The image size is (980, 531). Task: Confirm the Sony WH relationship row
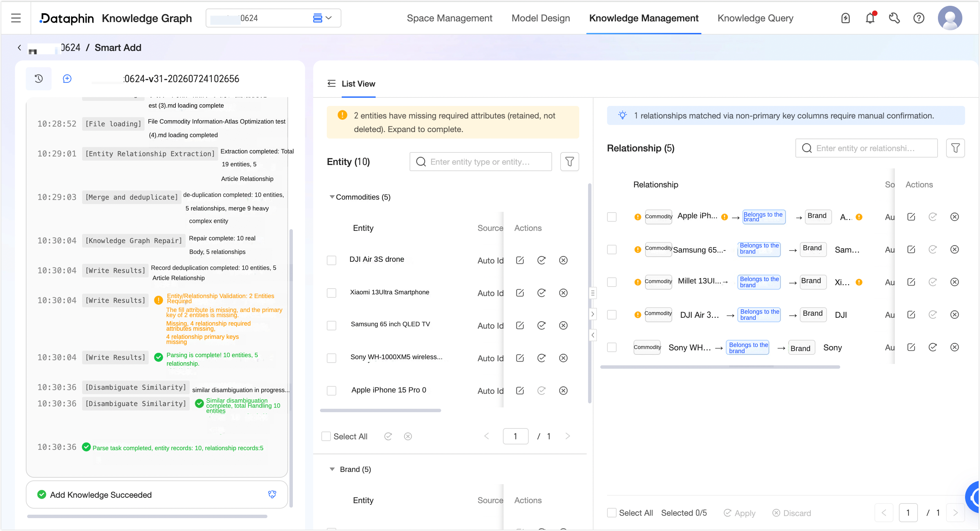(932, 347)
